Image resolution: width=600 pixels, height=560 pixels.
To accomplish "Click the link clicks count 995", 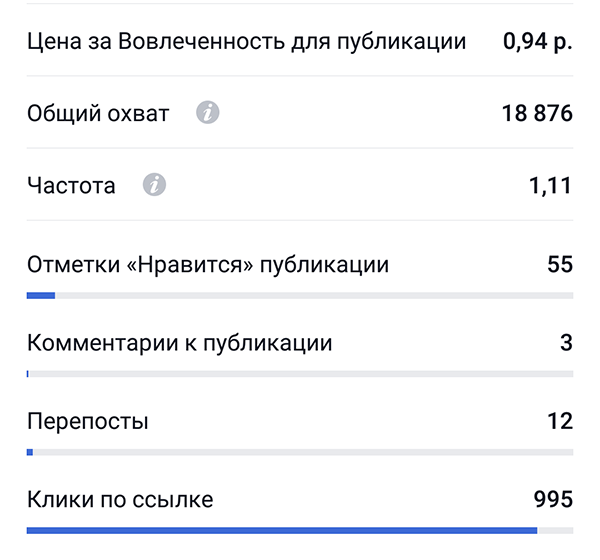I will tap(553, 499).
